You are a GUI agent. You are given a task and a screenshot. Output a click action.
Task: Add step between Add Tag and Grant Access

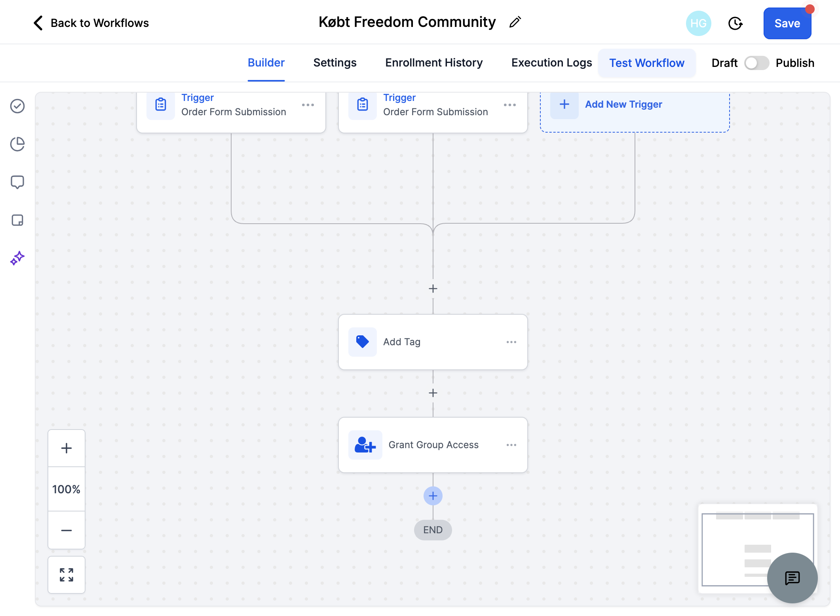(x=433, y=393)
